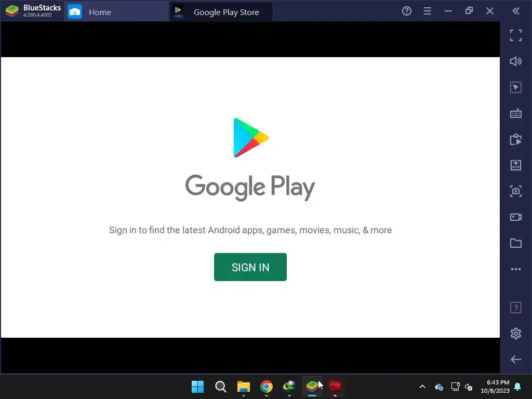532x399 pixels.
Task: Open the notifications bell icon
Action: point(518,387)
